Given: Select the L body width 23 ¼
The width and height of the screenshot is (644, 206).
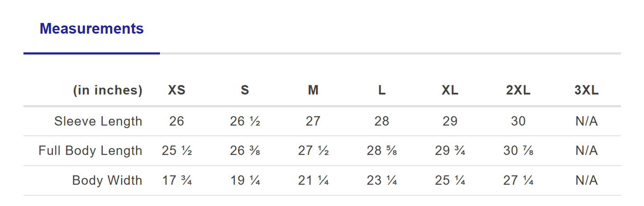Looking at the screenshot, I should (x=381, y=180).
